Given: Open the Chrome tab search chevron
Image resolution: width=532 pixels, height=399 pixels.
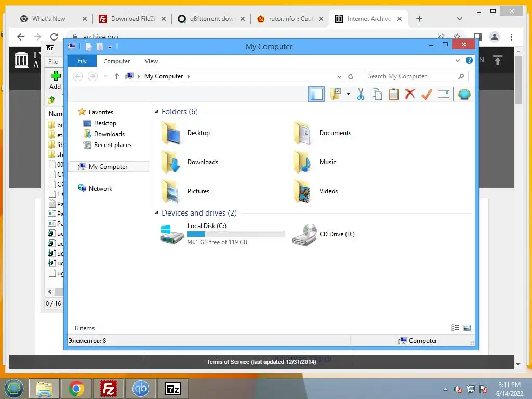Looking at the screenshot, I should (460, 19).
